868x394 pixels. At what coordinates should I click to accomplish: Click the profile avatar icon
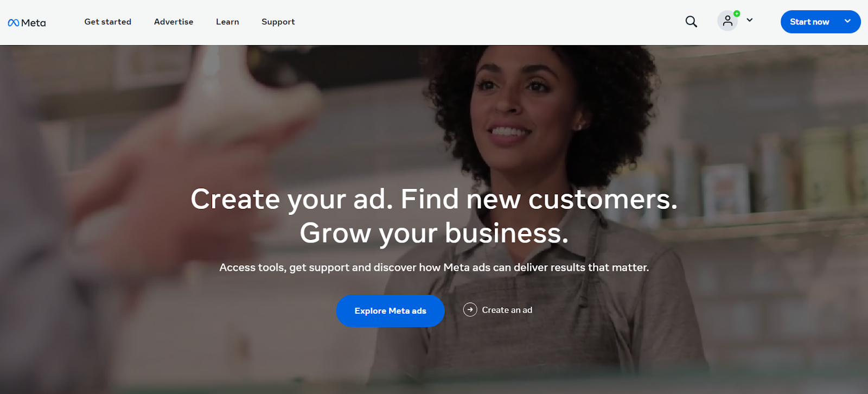[727, 21]
